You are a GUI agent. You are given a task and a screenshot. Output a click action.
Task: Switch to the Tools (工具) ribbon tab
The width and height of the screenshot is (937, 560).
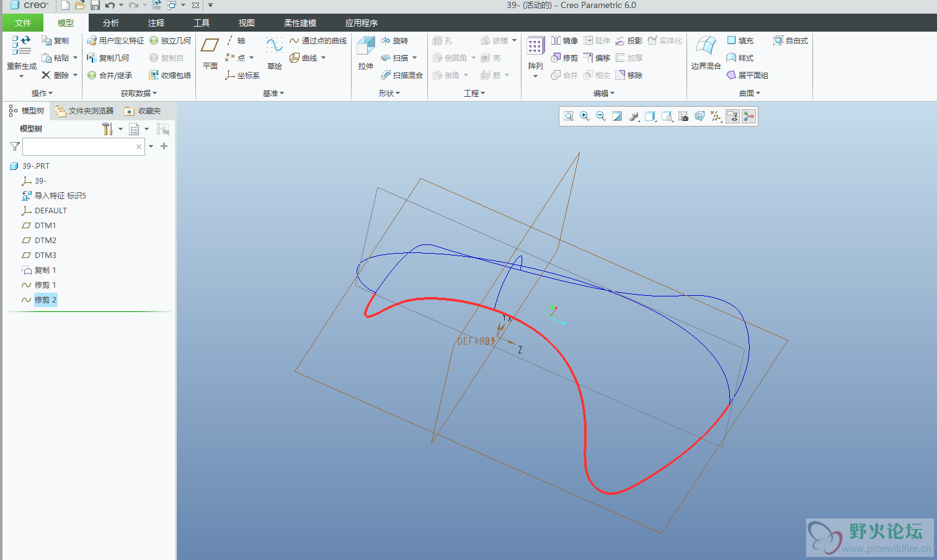[202, 23]
